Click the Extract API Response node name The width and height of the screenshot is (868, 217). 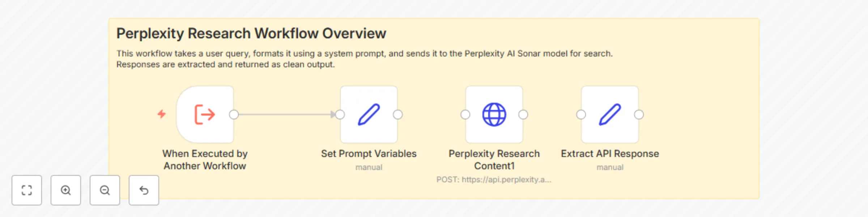[x=610, y=153]
